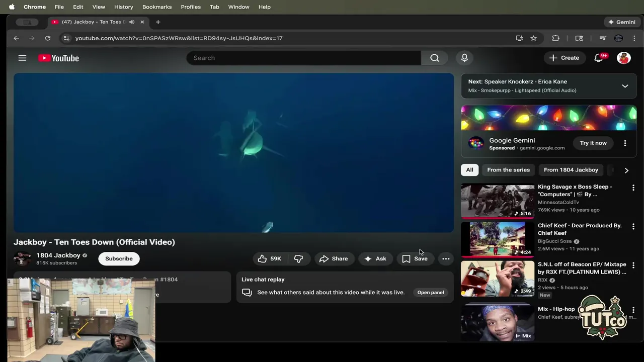Focus the YouTube search field
This screenshot has height=362, width=644.
tap(303, 58)
